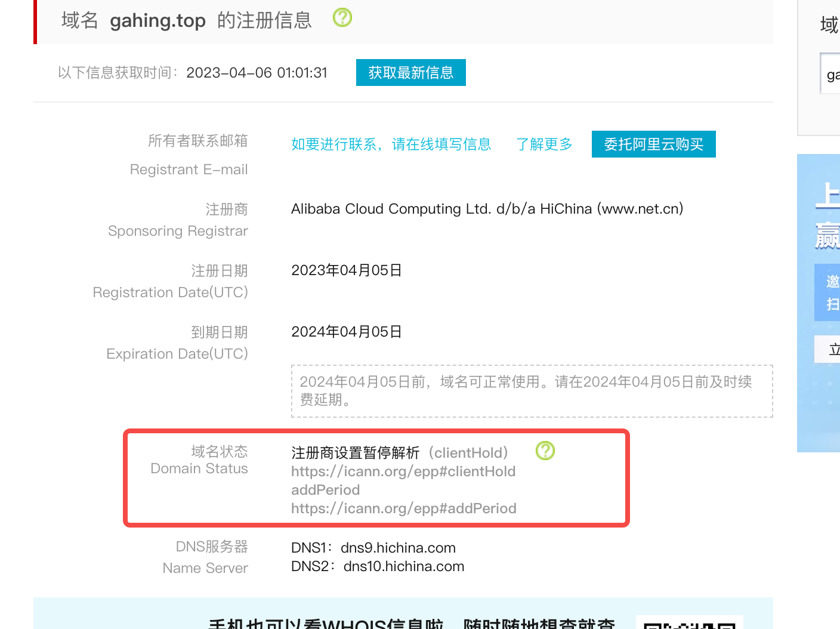
Task: Click help icon beside gahing.top registration title
Action: (x=342, y=18)
